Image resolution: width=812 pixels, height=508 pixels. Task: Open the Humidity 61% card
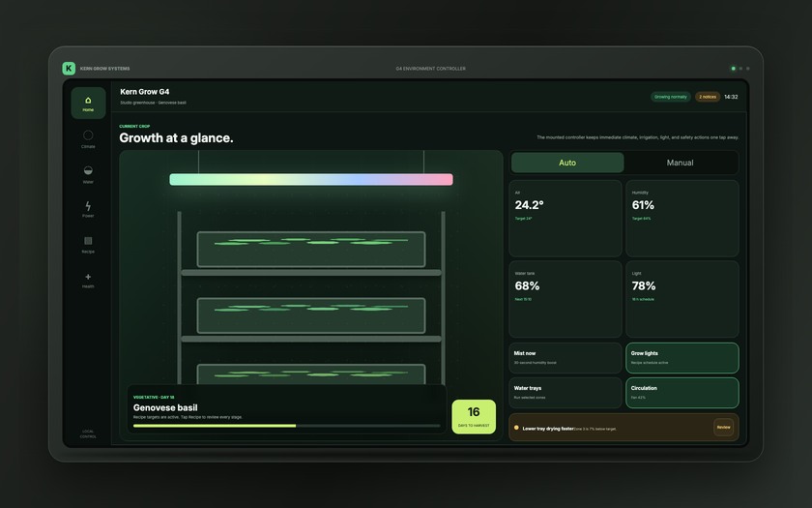(x=682, y=219)
